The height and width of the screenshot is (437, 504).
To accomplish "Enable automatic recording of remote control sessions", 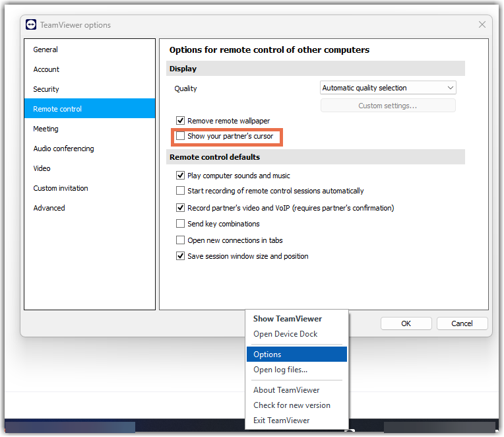I will click(x=180, y=191).
